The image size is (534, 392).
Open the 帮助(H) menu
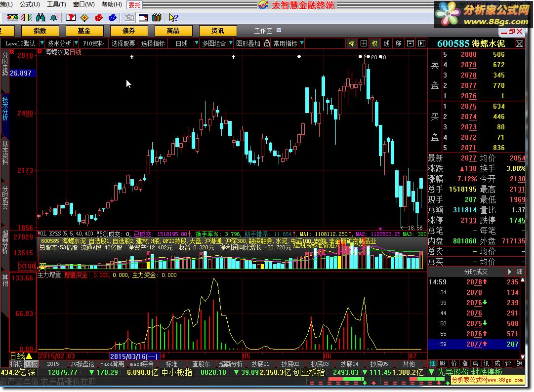112,4
